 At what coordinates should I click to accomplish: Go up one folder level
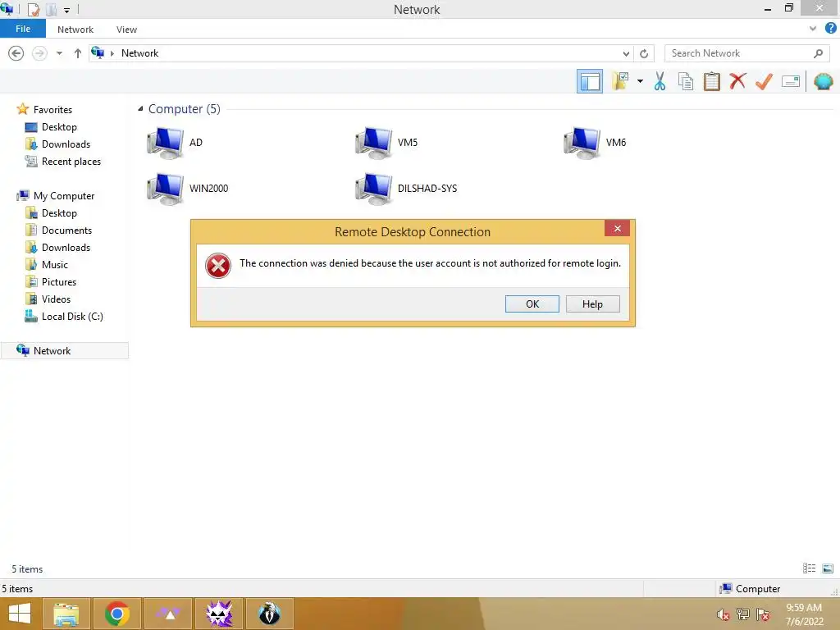tap(78, 53)
